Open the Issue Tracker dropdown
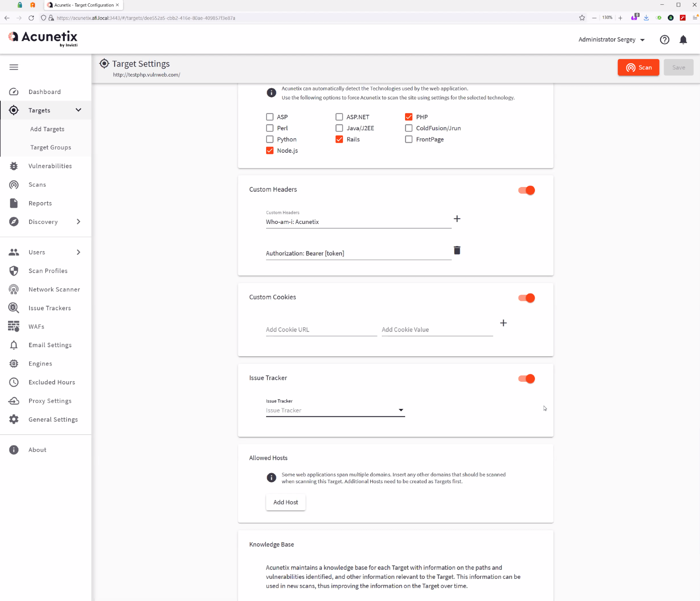This screenshot has width=700, height=601. 335,410
